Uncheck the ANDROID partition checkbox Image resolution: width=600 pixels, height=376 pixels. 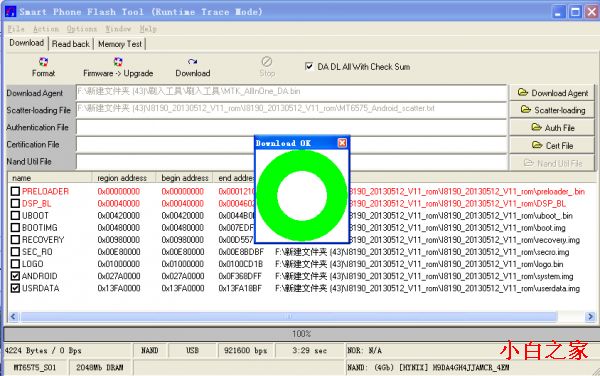point(15,276)
